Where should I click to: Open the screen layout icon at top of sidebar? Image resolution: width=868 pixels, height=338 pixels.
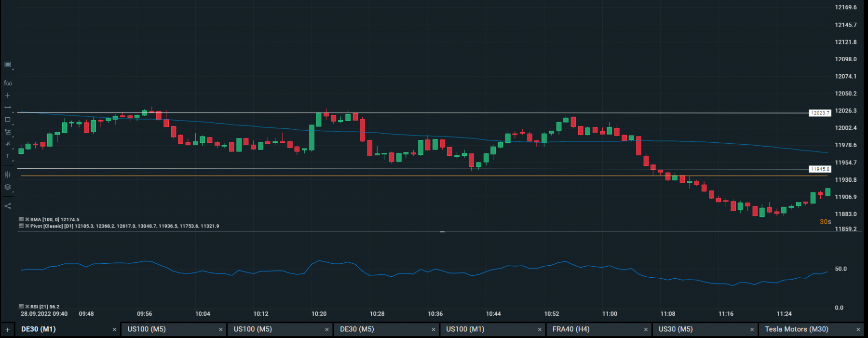pyautogui.click(x=8, y=64)
